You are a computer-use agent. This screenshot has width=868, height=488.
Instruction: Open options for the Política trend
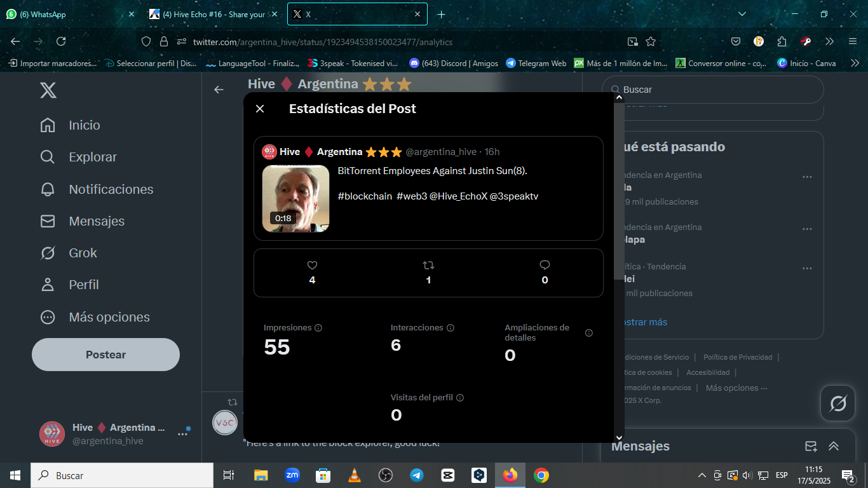click(807, 268)
